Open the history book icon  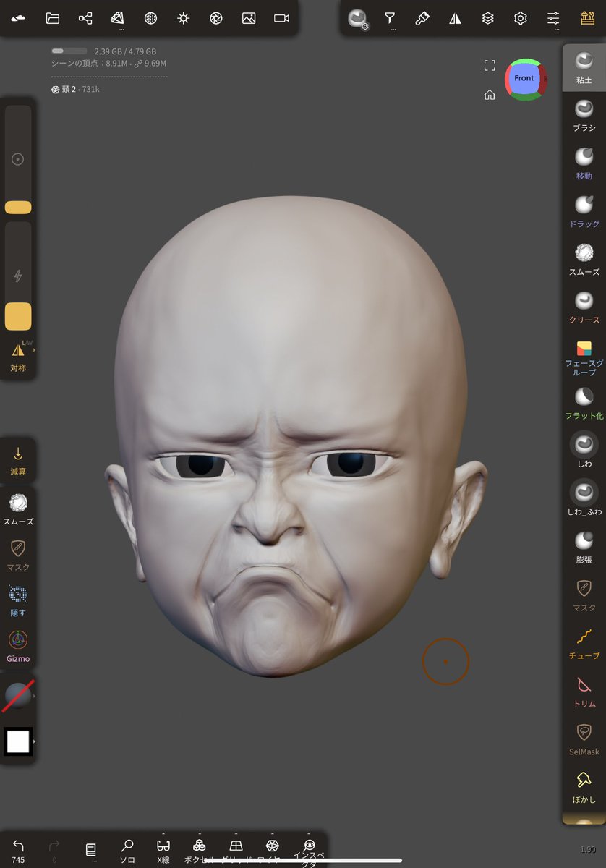click(90, 851)
